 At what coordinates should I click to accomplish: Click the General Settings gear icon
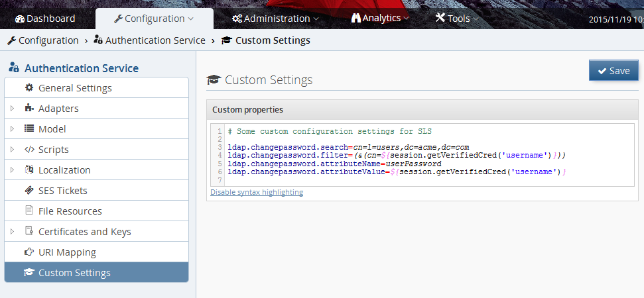tap(29, 87)
